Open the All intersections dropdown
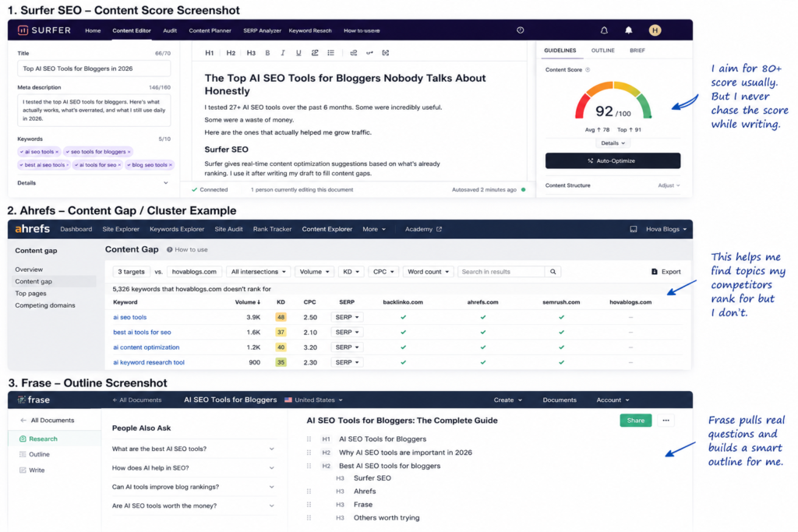 pyautogui.click(x=259, y=272)
